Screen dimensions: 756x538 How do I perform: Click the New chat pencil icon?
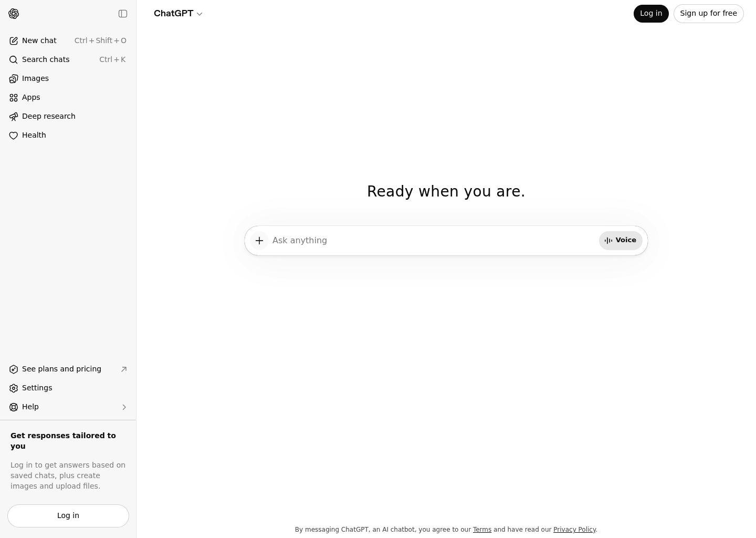[14, 41]
